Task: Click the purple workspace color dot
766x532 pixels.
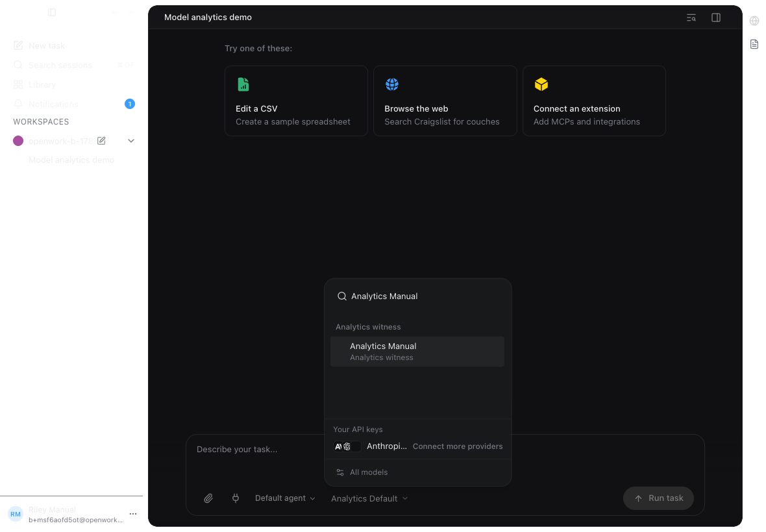Action: [18, 141]
